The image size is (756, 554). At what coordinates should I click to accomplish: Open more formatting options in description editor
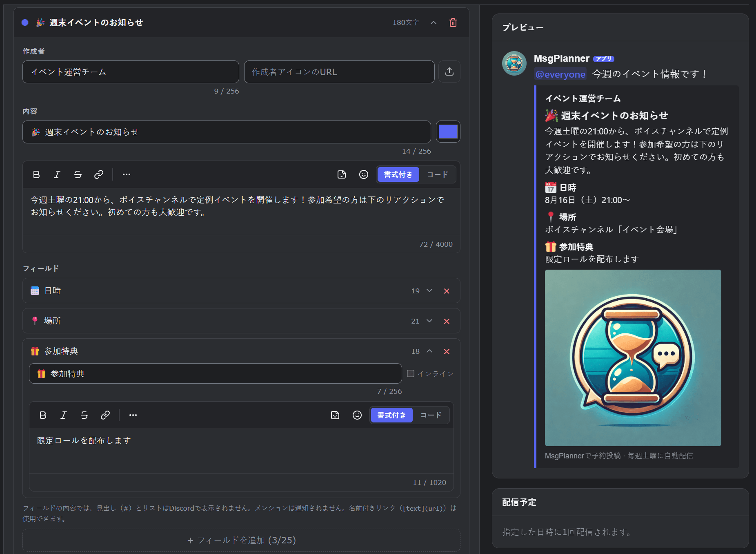pyautogui.click(x=127, y=174)
